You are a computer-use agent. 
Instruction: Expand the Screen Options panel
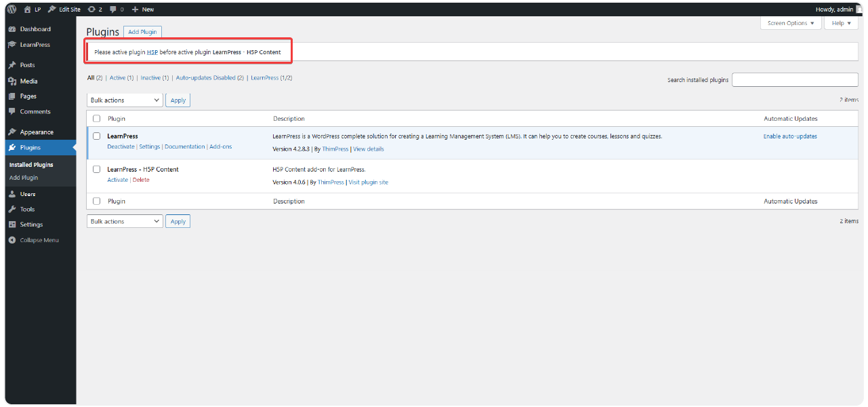point(791,23)
